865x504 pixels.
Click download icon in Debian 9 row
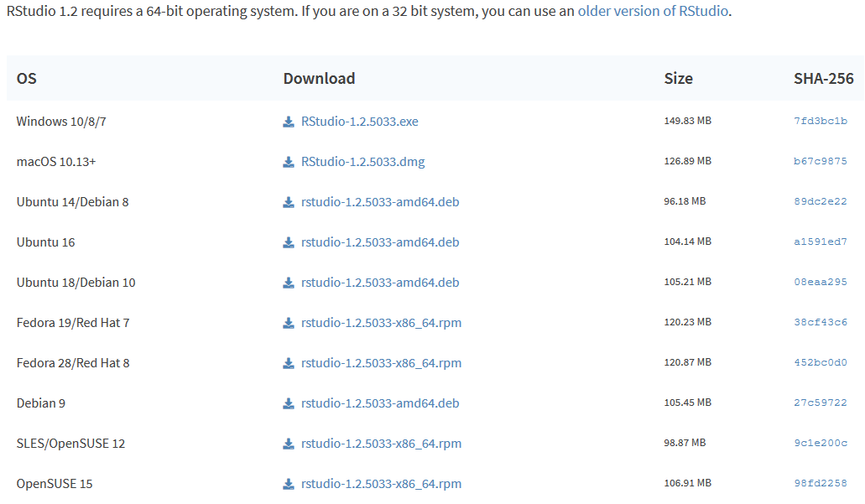pyautogui.click(x=289, y=403)
